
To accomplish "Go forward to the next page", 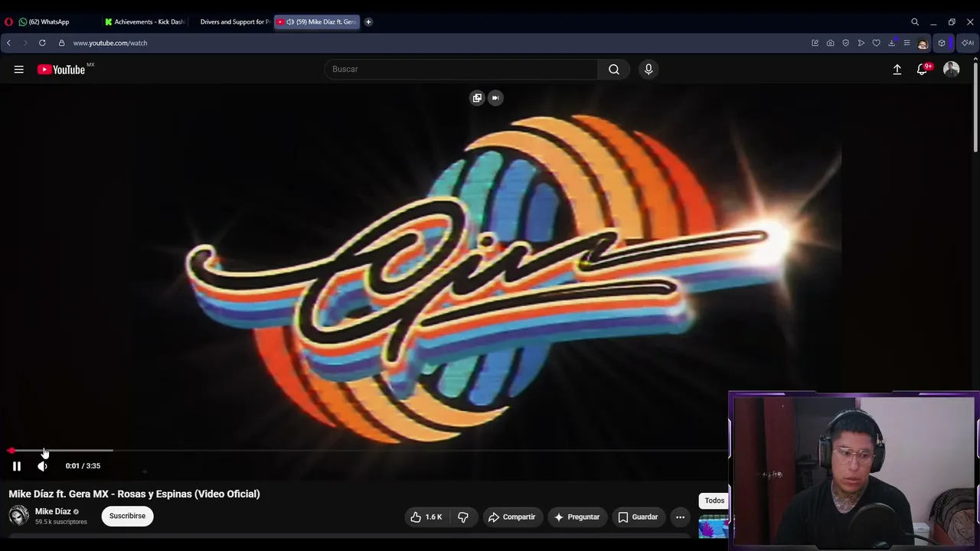I will [24, 43].
